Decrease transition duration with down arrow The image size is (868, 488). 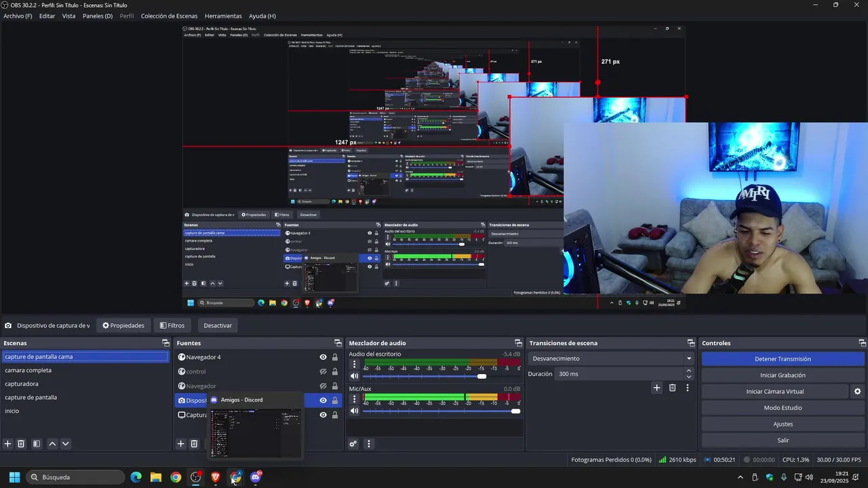[x=689, y=377]
